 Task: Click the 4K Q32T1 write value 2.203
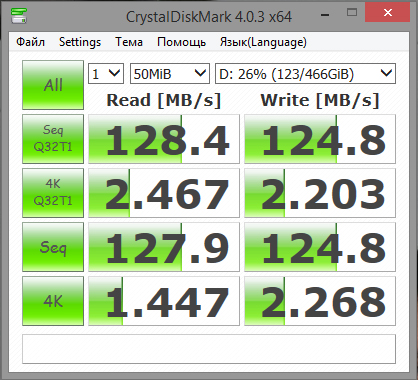(320, 193)
